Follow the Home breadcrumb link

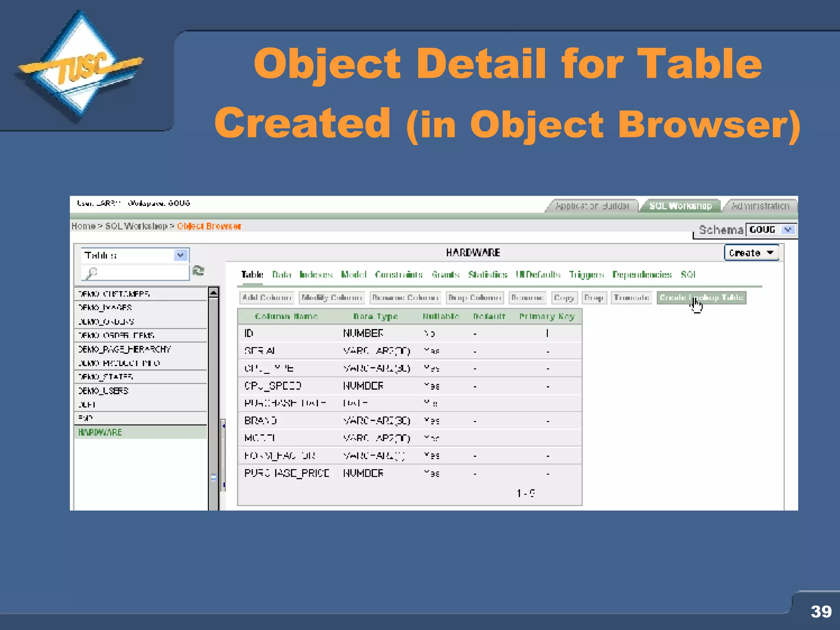point(83,226)
